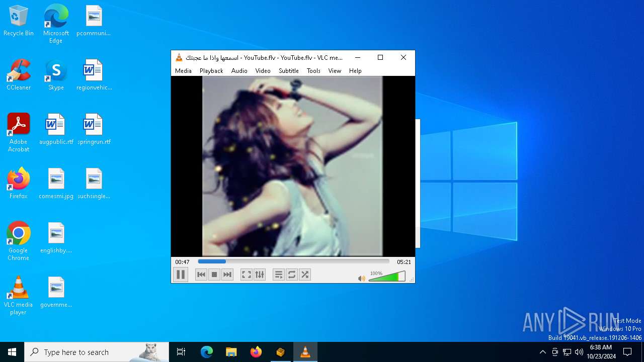Viewport: 644px width, 362px height.
Task: Stop playback with the stop button
Action: (x=214, y=275)
